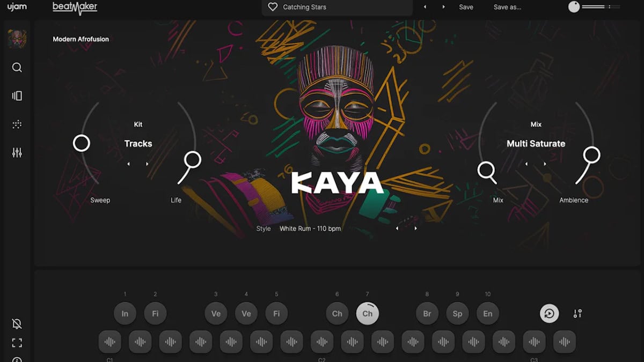Image resolution: width=644 pixels, height=362 pixels.
Task: Click the heart favorite icon beside Catching Stars
Action: (x=273, y=7)
